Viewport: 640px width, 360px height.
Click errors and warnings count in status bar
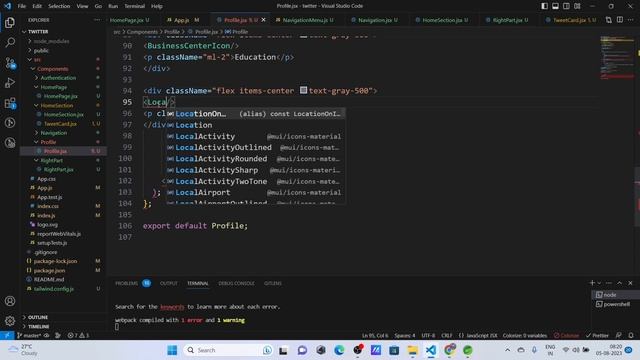point(78,336)
